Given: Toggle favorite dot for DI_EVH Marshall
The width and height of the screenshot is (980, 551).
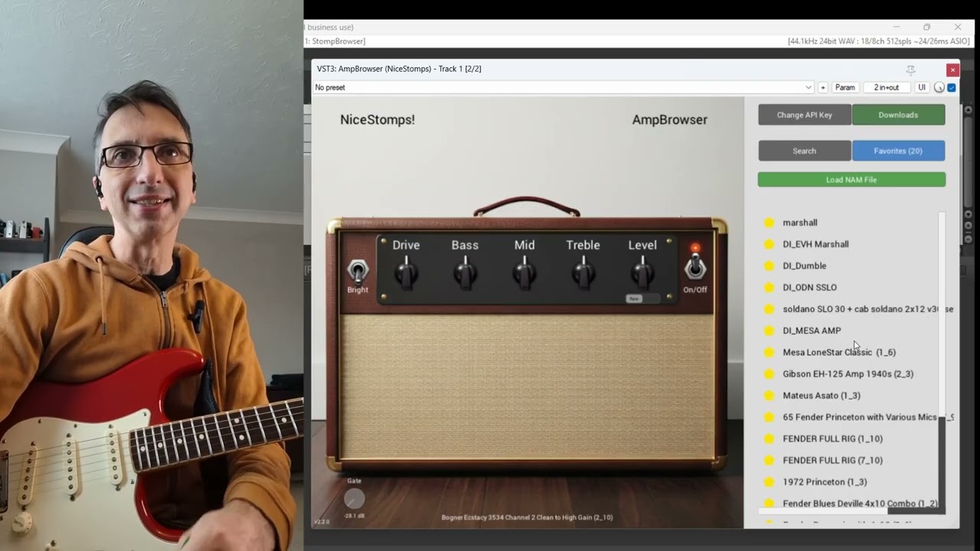Looking at the screenshot, I should (769, 244).
